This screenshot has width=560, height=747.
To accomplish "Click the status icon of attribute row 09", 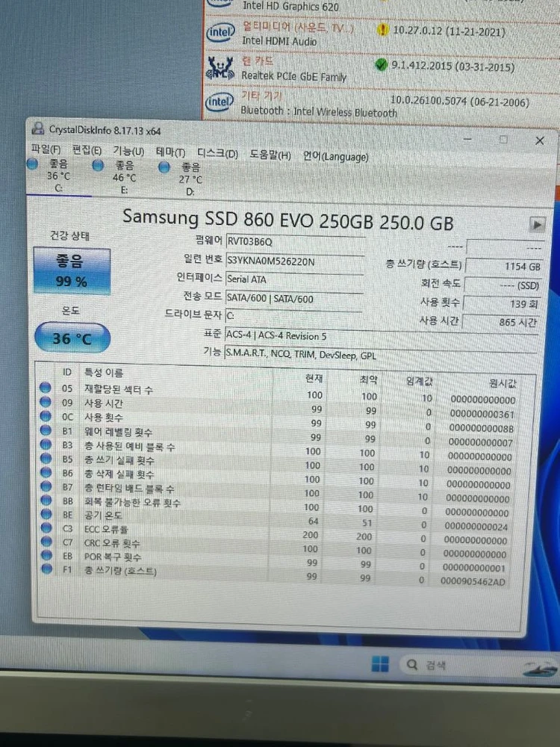I will point(46,402).
